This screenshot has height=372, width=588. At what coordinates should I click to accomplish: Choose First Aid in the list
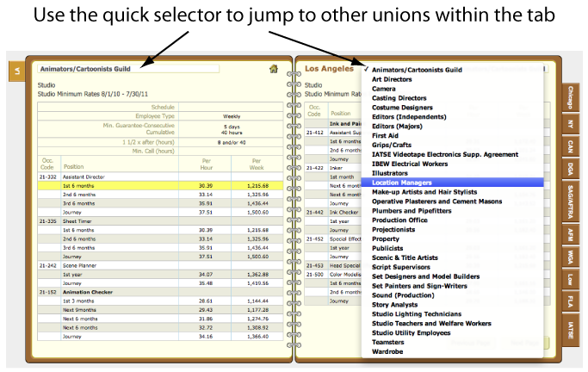[385, 136]
